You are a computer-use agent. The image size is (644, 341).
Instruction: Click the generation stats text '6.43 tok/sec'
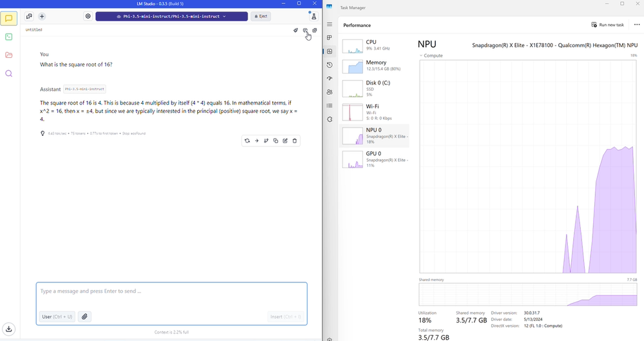click(x=57, y=133)
